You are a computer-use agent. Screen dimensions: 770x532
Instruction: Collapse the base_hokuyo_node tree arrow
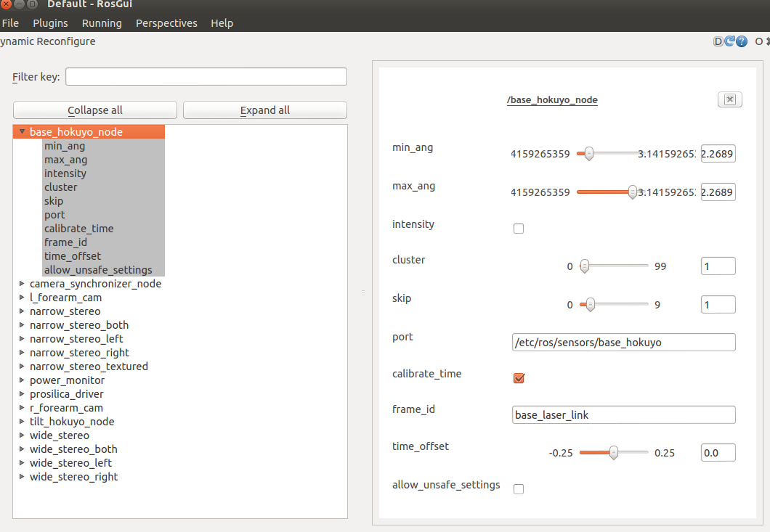pyautogui.click(x=22, y=132)
